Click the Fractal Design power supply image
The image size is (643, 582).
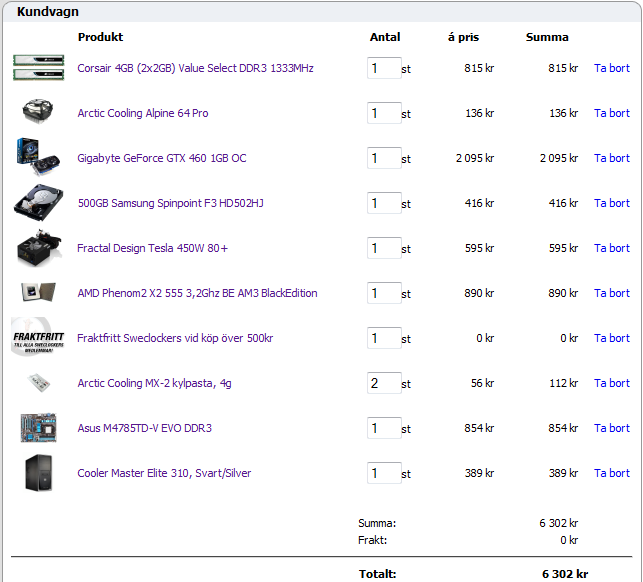point(38,248)
